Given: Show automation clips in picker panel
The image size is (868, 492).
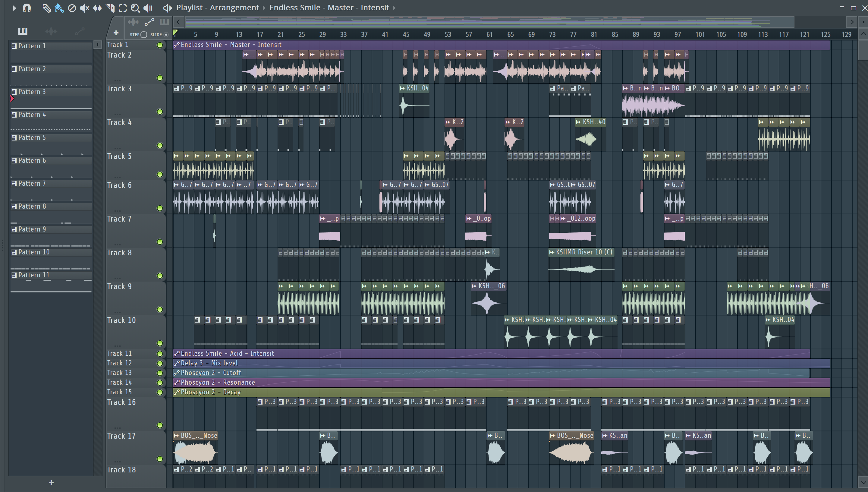Looking at the screenshot, I should click(x=79, y=31).
